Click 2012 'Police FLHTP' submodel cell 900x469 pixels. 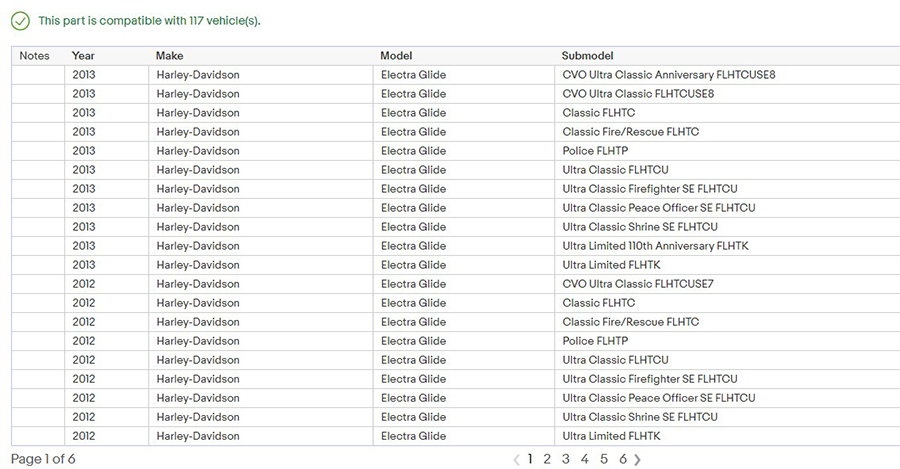point(727,340)
